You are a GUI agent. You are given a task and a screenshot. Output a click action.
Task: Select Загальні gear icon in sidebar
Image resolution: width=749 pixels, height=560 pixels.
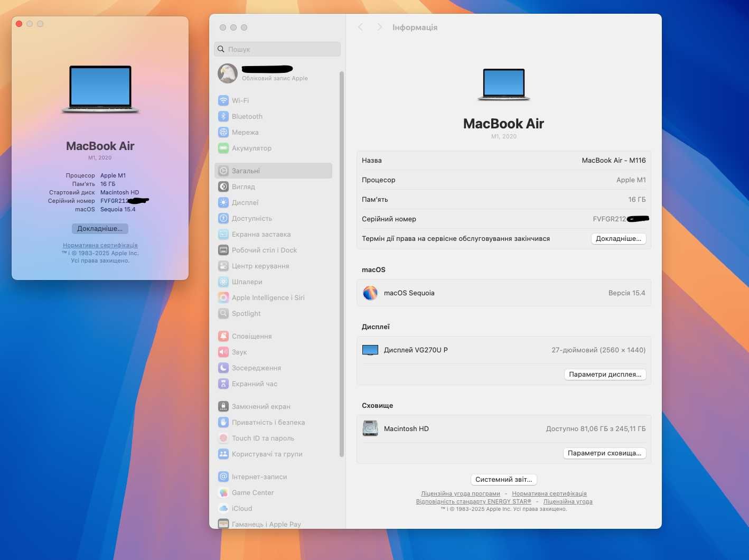223,171
